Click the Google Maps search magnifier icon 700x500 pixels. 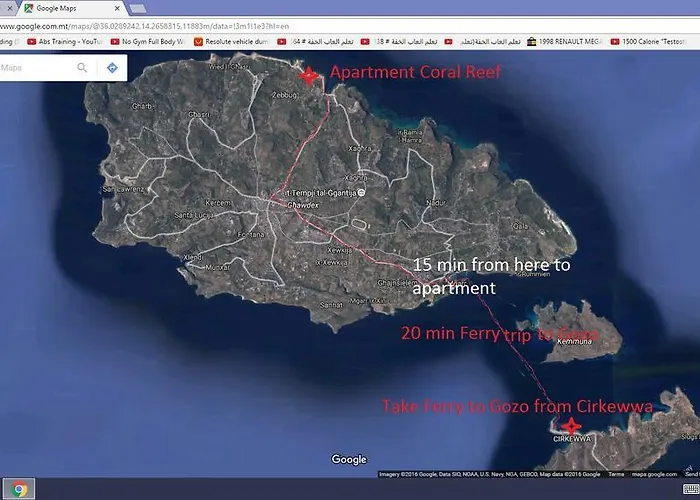point(82,68)
